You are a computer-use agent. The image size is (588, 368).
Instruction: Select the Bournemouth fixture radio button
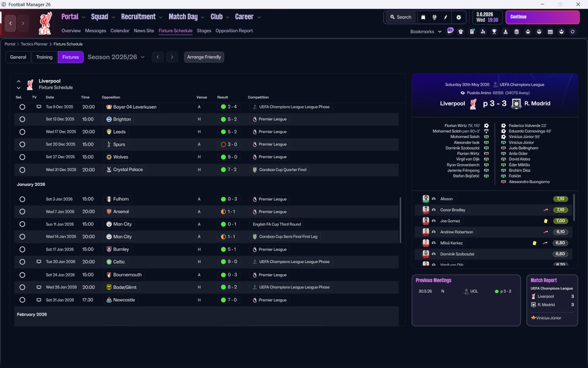[x=22, y=275]
